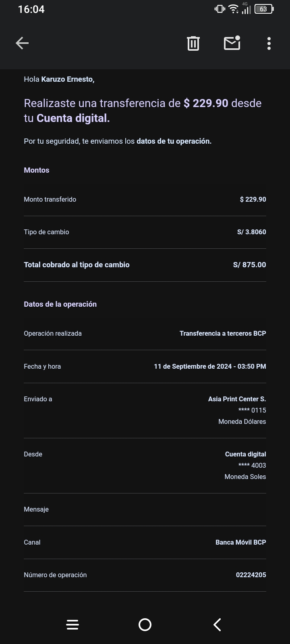The height and width of the screenshot is (644, 290).
Task: Tap the 16:04 clock in status bar
Action: pos(31,9)
